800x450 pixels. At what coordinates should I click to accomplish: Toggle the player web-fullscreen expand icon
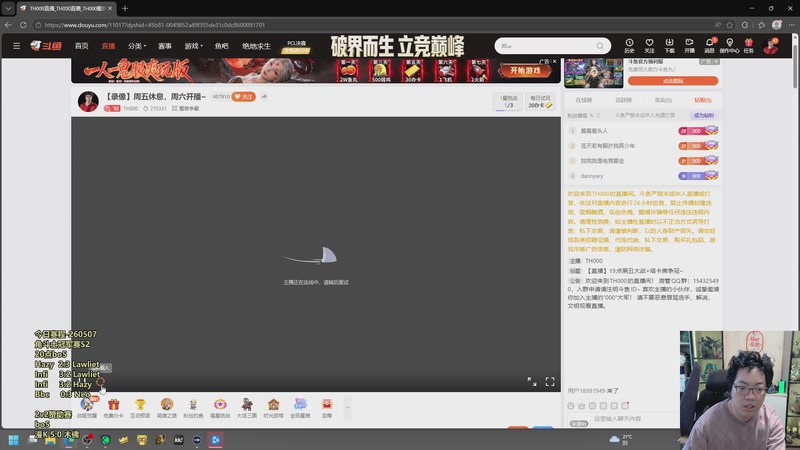pos(532,382)
